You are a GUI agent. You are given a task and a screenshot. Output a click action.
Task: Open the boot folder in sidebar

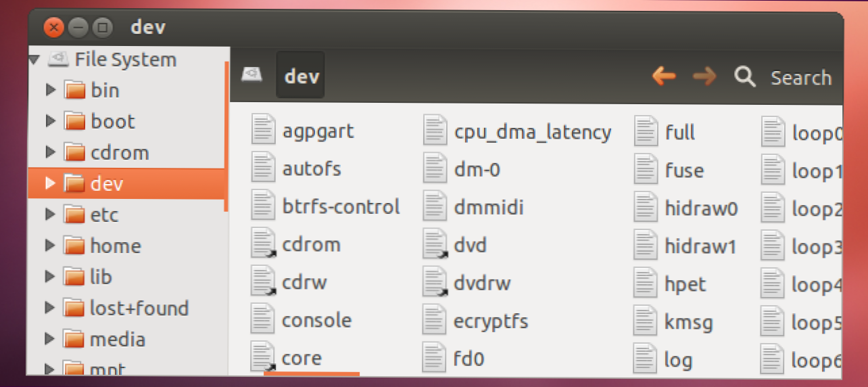[112, 122]
